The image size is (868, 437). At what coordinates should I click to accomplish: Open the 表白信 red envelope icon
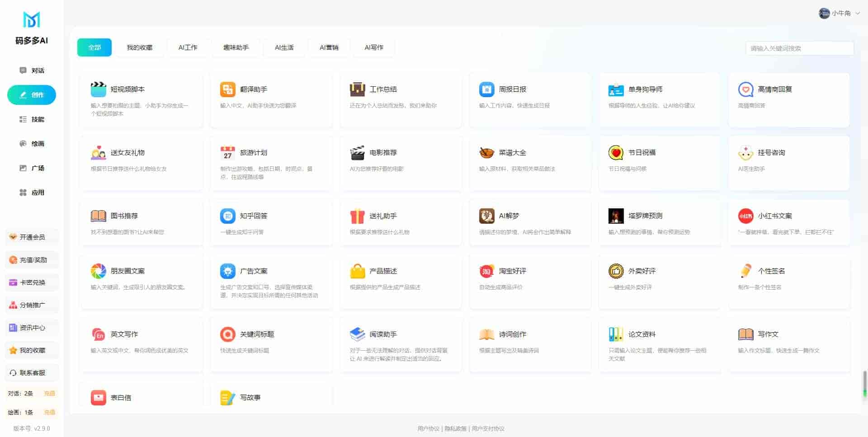click(98, 397)
